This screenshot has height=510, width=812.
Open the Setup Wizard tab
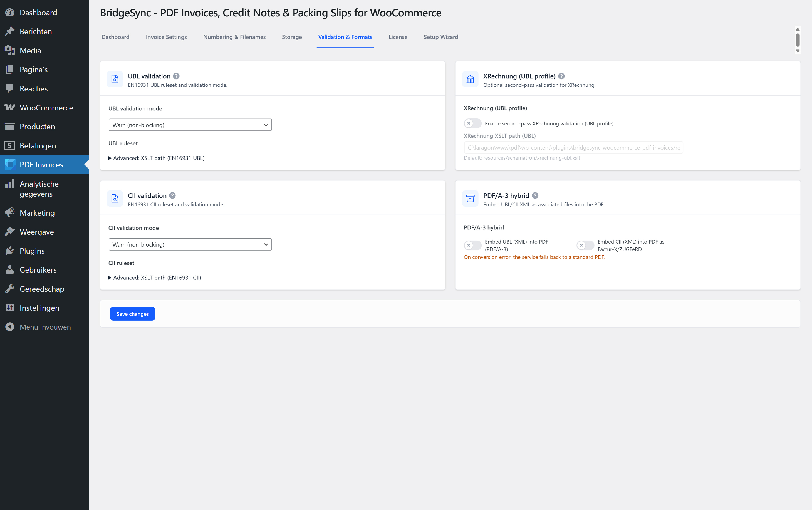441,37
